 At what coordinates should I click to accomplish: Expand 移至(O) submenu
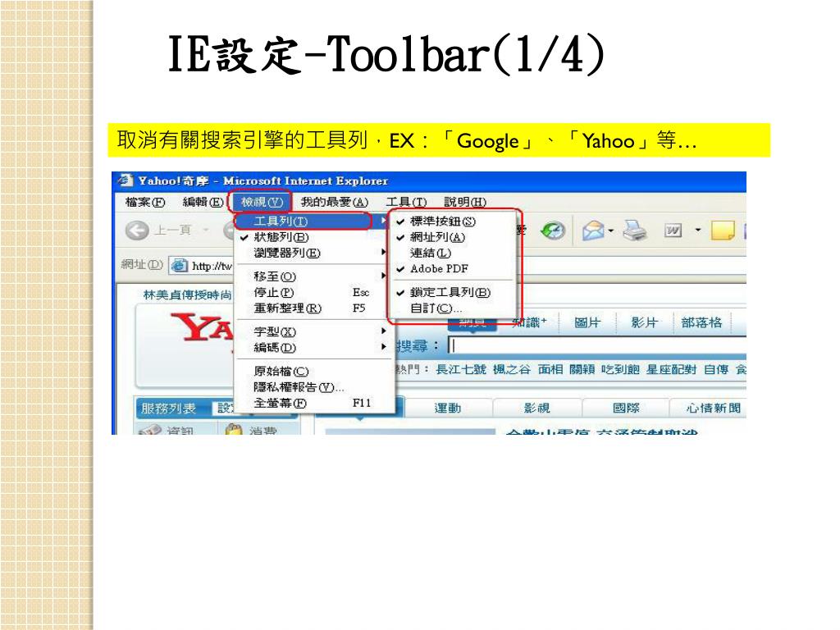pyautogui.click(x=314, y=276)
